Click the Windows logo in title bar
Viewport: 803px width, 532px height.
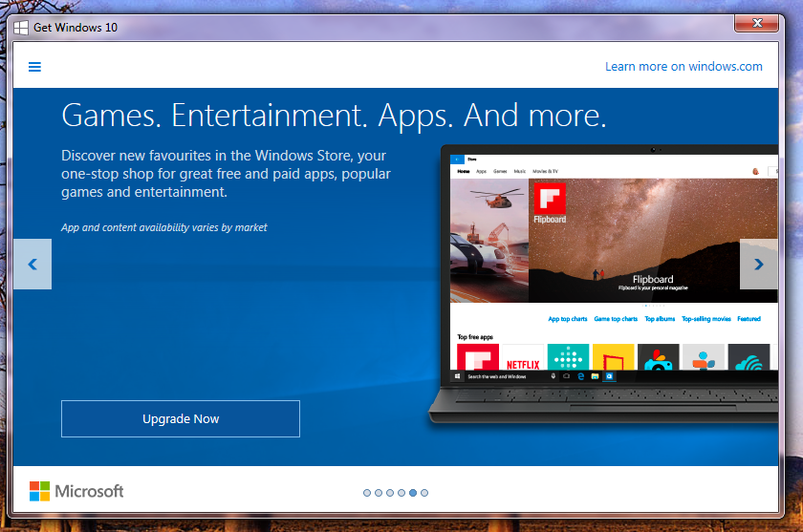point(21,28)
